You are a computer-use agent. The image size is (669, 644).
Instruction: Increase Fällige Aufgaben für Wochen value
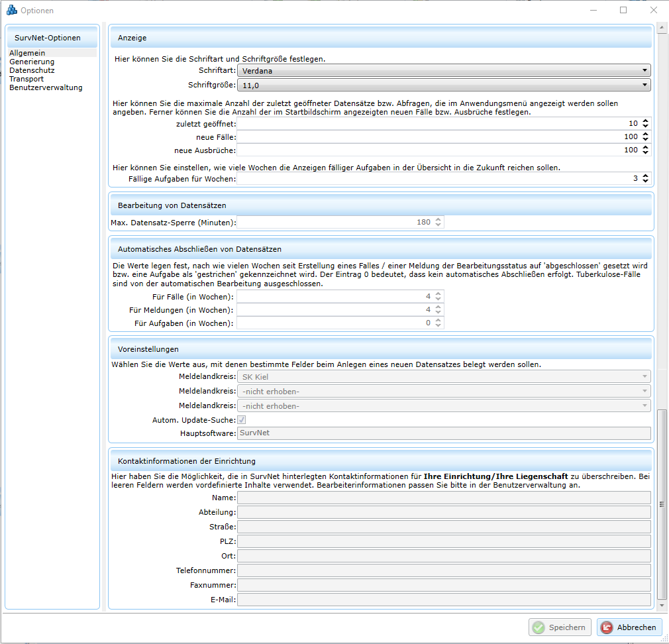646,176
